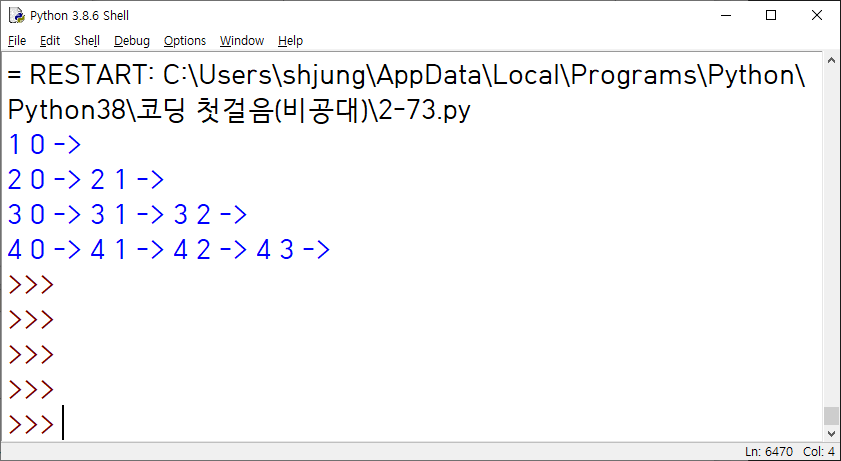Click the output line starting '3 0 ->'
841x461 pixels.
click(x=127, y=215)
